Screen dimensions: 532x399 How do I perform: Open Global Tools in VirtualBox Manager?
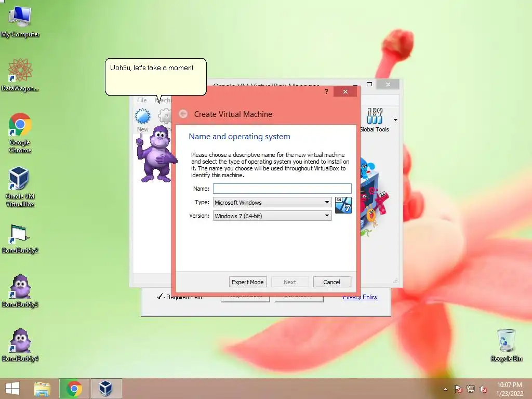[374, 120]
